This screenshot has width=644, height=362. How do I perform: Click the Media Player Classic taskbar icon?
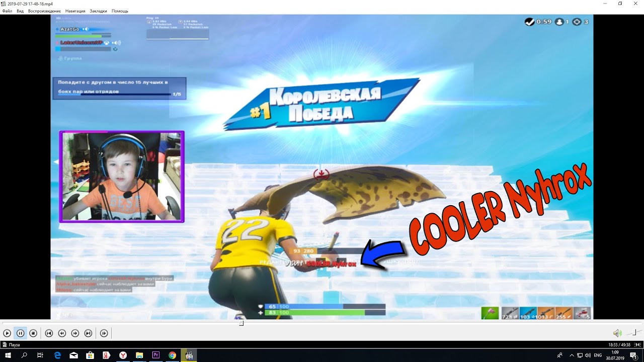coord(189,355)
